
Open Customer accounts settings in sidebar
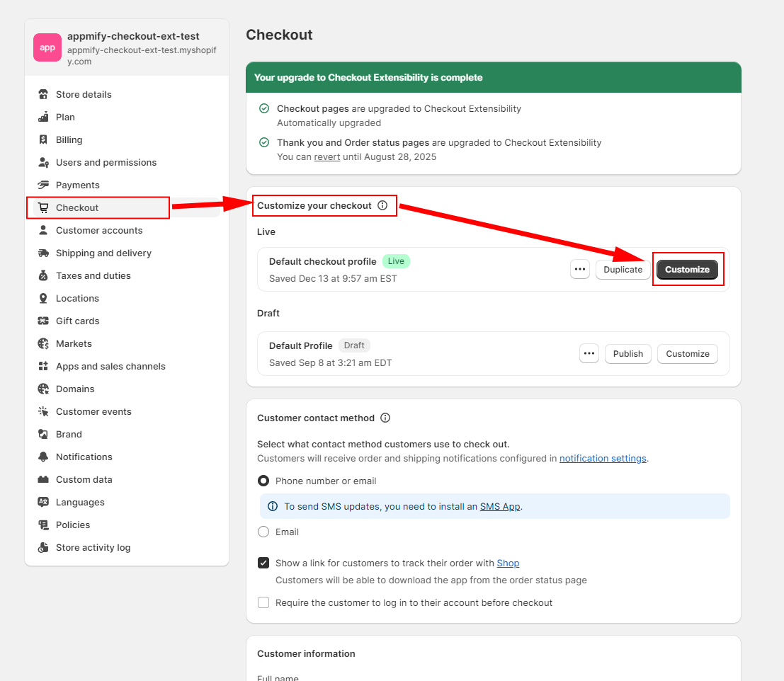click(99, 230)
